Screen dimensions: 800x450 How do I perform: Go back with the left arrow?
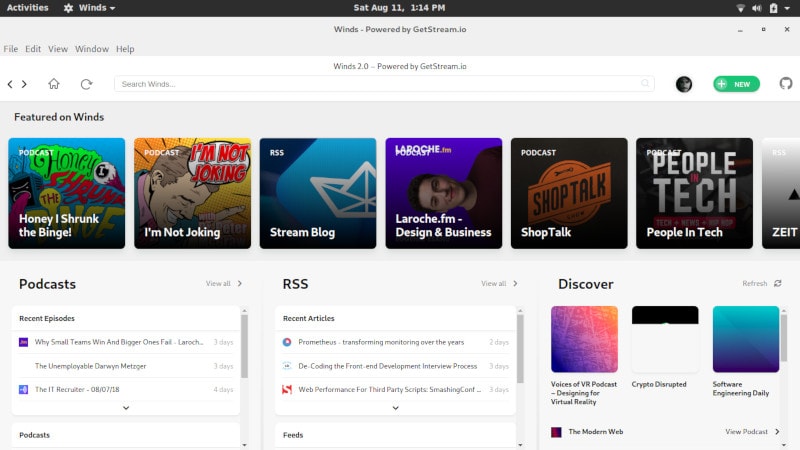pyautogui.click(x=10, y=84)
